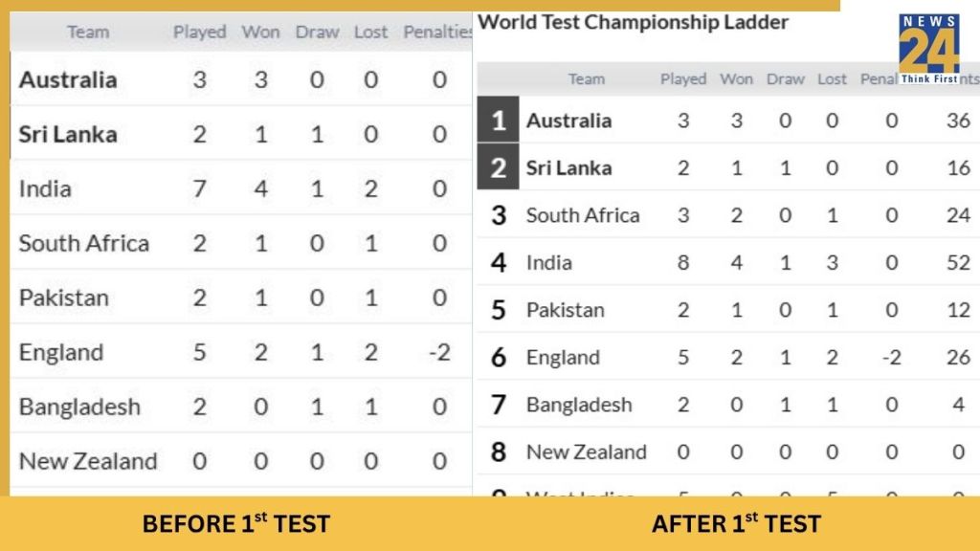Click Team header in the after-test ladder

(586, 79)
